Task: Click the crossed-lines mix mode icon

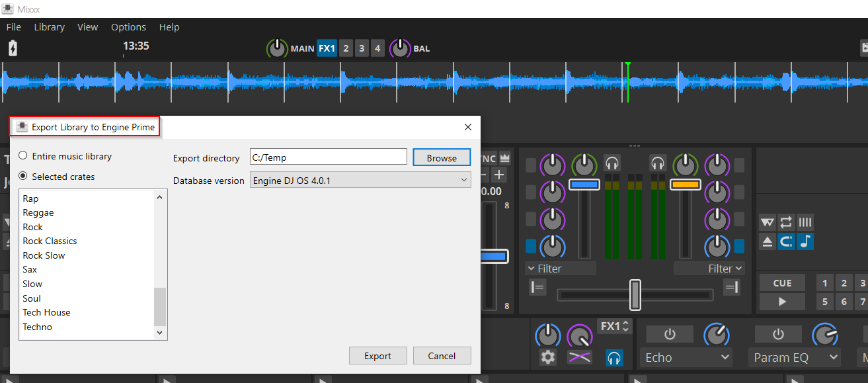Action: (580, 358)
